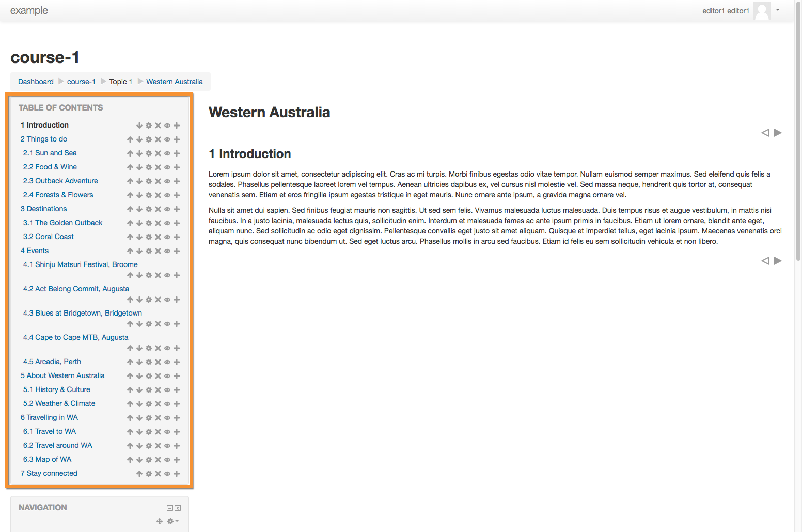
Task: Delete the 1 Introduction chapter
Action: pyautogui.click(x=158, y=126)
